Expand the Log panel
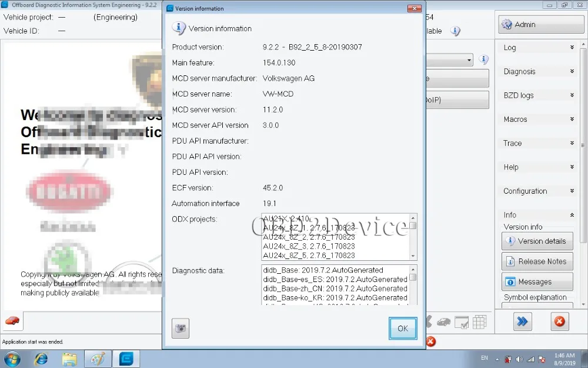The height and width of the screenshot is (368, 588). coord(537,47)
